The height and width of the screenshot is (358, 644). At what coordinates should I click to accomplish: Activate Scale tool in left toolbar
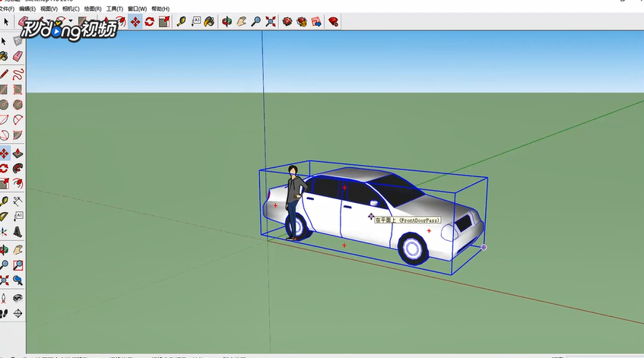[x=4, y=183]
